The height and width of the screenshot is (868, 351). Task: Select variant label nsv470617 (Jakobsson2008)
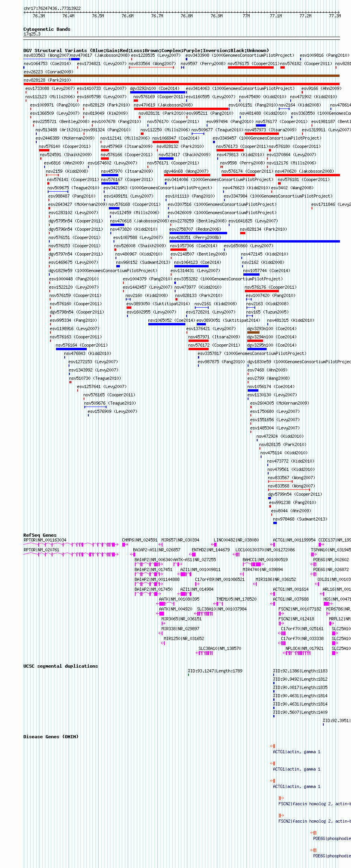[100, 55]
